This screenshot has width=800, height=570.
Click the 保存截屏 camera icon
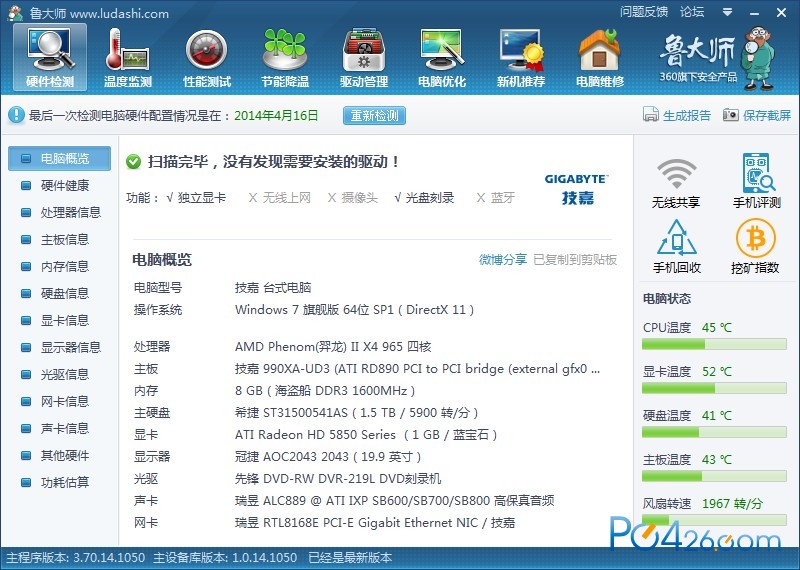coord(731,115)
